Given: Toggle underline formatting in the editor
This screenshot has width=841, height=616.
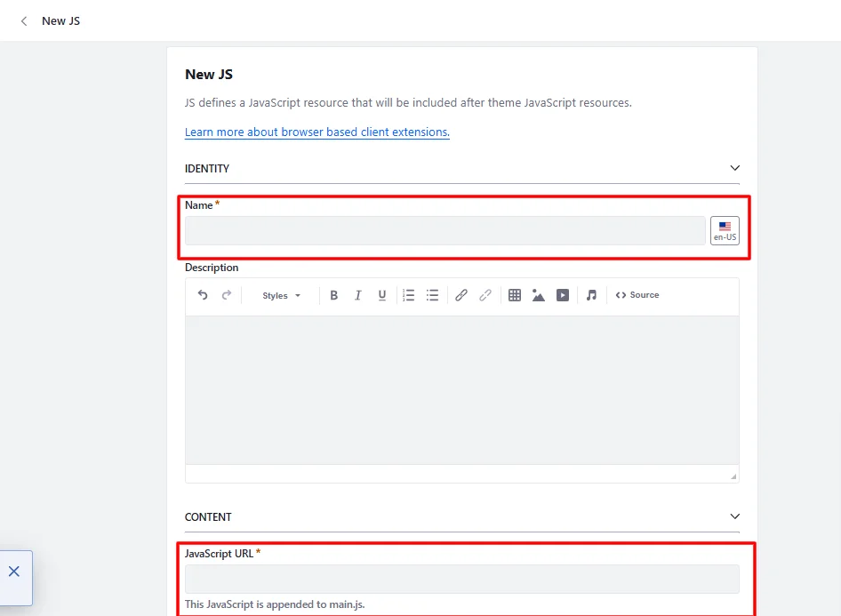Looking at the screenshot, I should [x=381, y=295].
